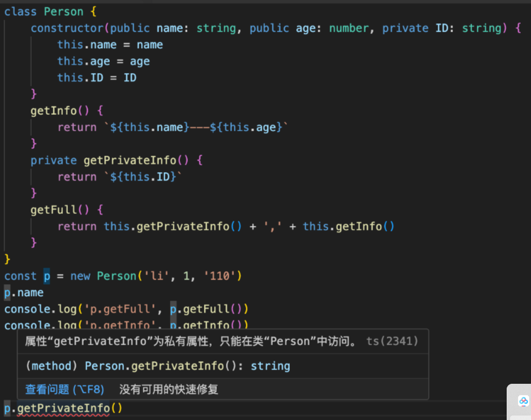531x420 pixels.
Task: Click the 'public name: string' constructor parameter
Action: click(173, 28)
